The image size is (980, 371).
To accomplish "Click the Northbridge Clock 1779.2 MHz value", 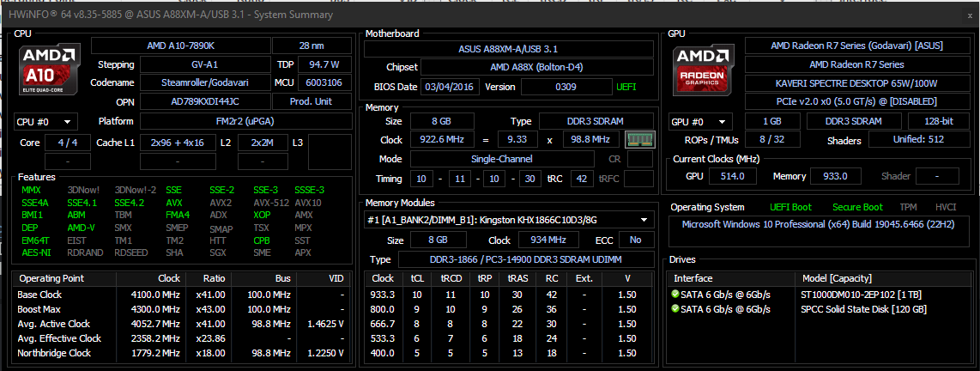I will click(157, 353).
